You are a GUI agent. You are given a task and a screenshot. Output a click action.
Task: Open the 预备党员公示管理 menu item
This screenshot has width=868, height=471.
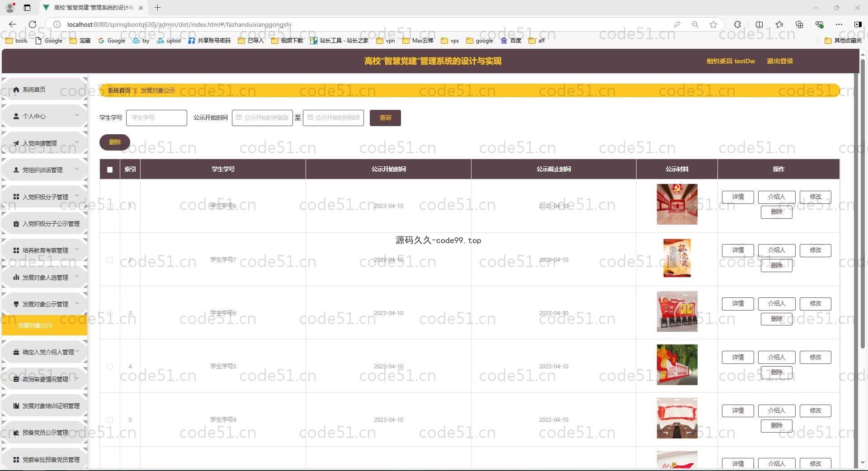click(44, 433)
